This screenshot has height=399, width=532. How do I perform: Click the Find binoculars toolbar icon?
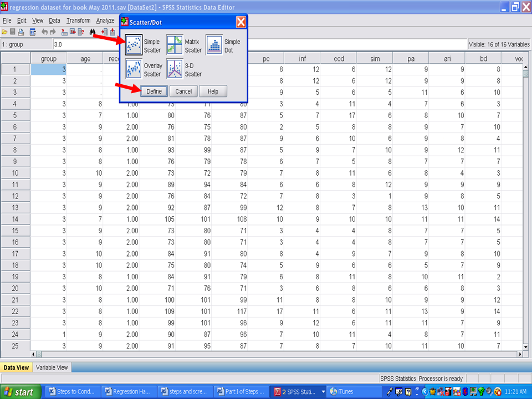93,32
